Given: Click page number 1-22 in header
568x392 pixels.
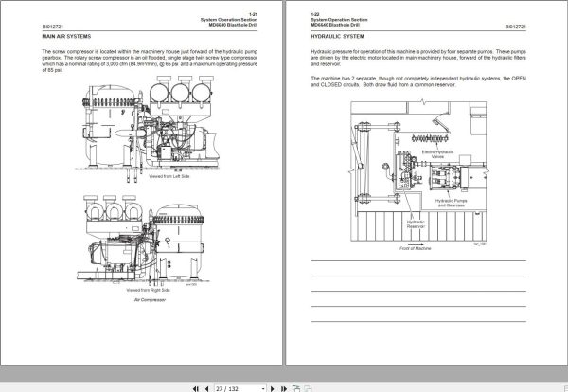Looking at the screenshot, I should (315, 14).
